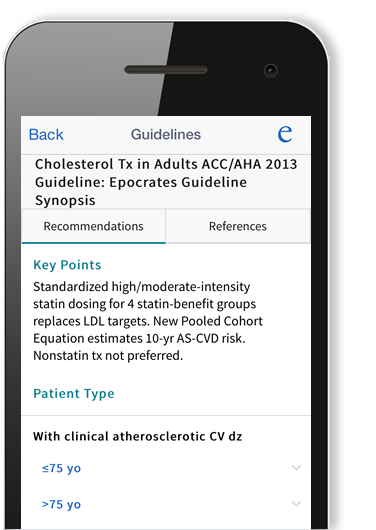Select the Recommendations tab
Viewport: 376px width, 530px height.
pyautogui.click(x=93, y=226)
